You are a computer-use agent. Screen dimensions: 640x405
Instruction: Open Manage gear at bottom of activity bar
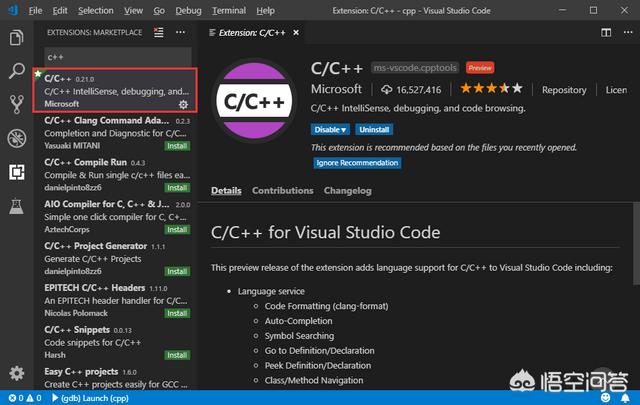click(16, 373)
